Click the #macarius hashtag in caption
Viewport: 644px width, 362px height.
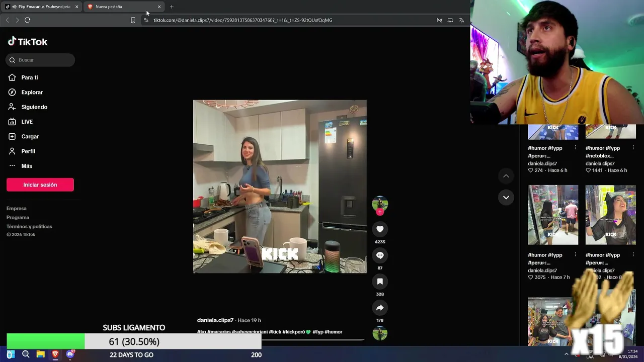tap(219, 332)
